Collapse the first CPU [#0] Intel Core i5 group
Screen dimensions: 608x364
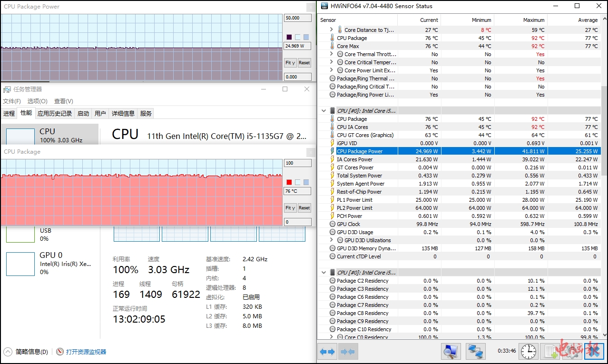(324, 111)
